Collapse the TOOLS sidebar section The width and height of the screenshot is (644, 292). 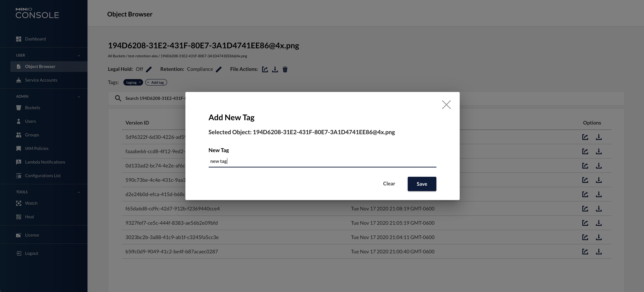pyautogui.click(x=79, y=192)
